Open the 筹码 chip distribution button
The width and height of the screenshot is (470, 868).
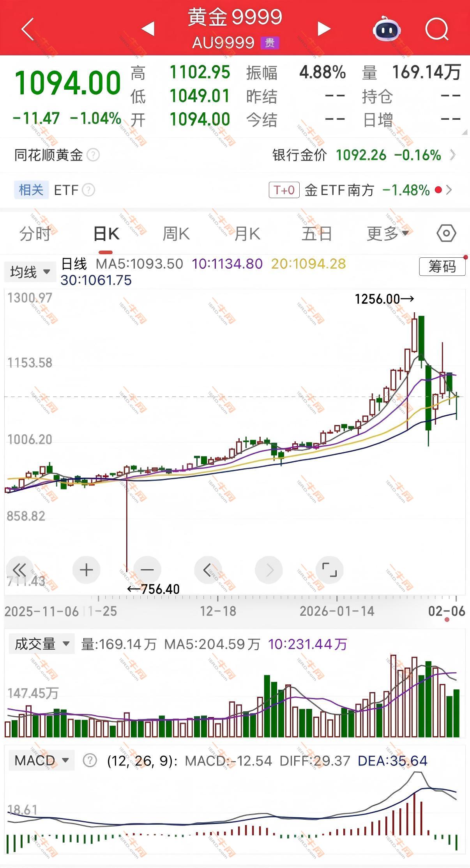coord(442,267)
